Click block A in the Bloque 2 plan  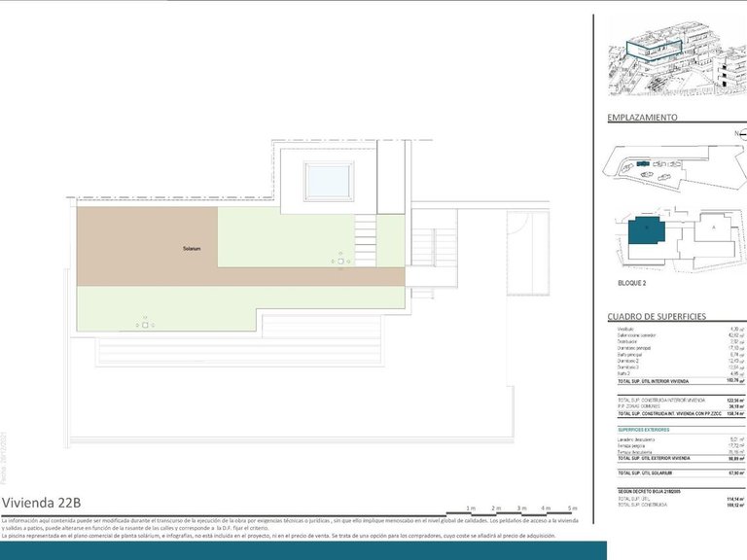(715, 227)
